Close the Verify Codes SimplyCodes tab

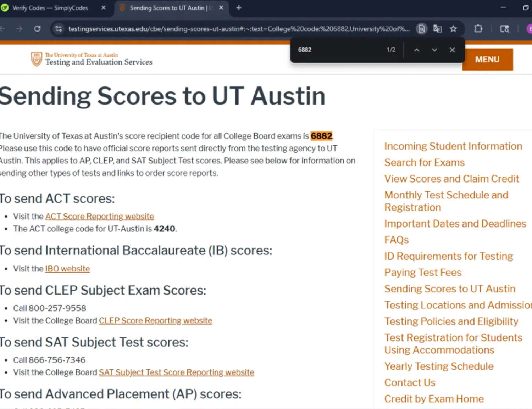click(103, 7)
